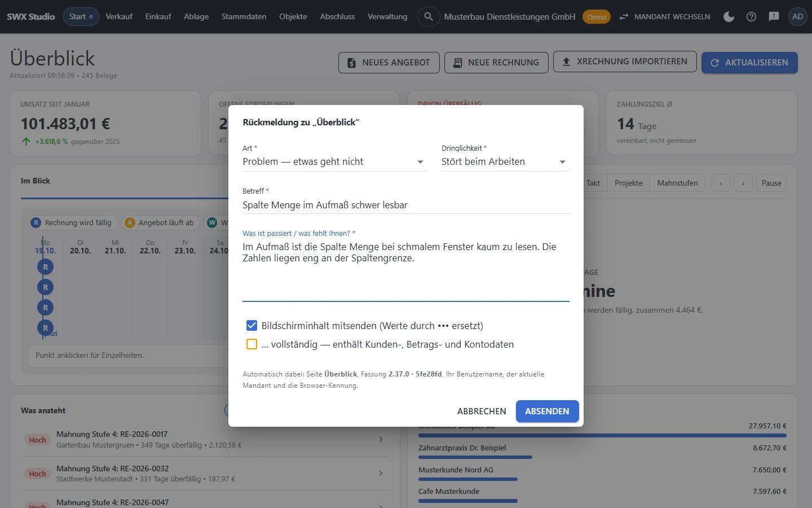Tick the vollständig data checkbox
This screenshot has height=508, width=812.
(252, 344)
